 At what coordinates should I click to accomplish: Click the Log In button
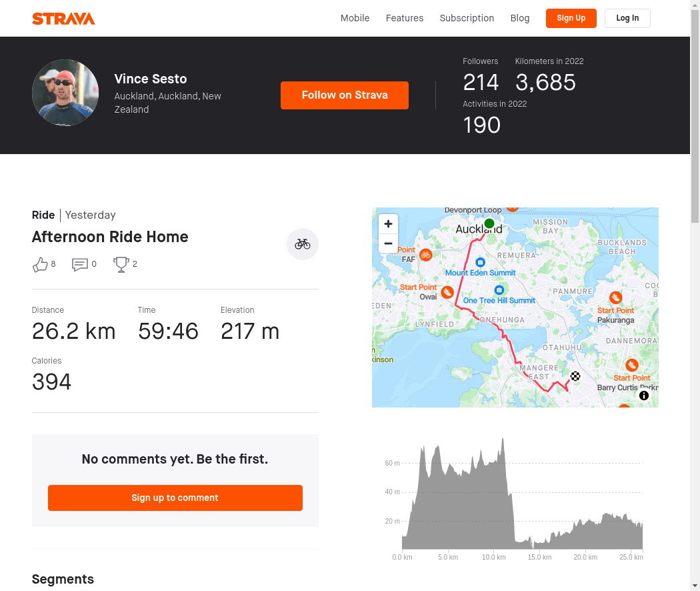(627, 18)
